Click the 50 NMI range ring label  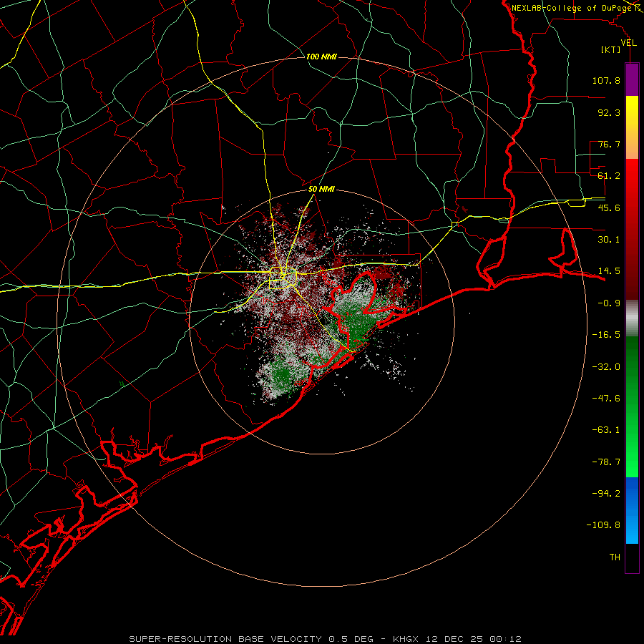[x=321, y=190]
